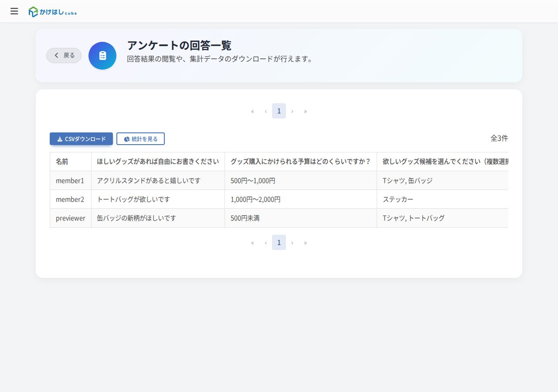Go to previous page in bottom pagination
This screenshot has height=392, width=558.
(x=265, y=243)
